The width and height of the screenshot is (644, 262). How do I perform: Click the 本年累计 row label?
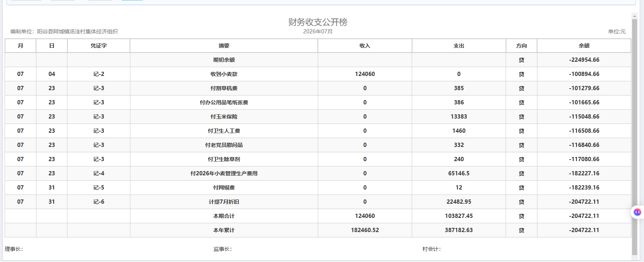pyautogui.click(x=224, y=230)
